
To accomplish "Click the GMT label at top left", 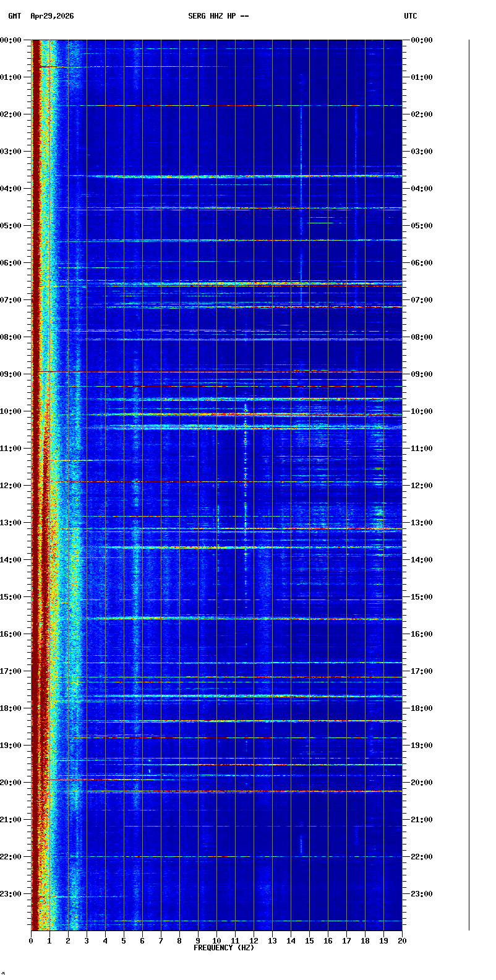I will pyautogui.click(x=14, y=16).
